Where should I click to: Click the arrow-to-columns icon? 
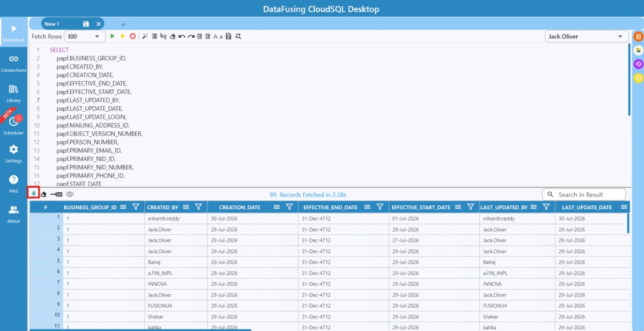click(x=56, y=194)
